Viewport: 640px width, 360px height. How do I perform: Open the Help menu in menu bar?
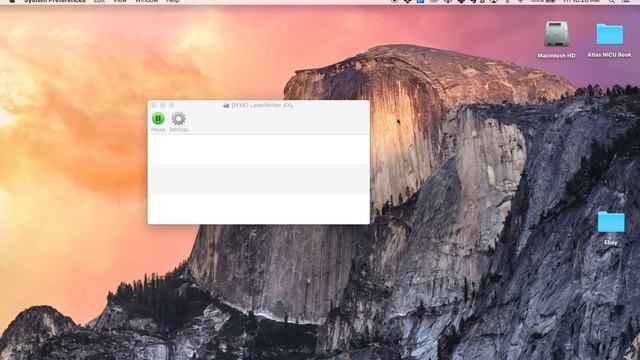pos(173,1)
